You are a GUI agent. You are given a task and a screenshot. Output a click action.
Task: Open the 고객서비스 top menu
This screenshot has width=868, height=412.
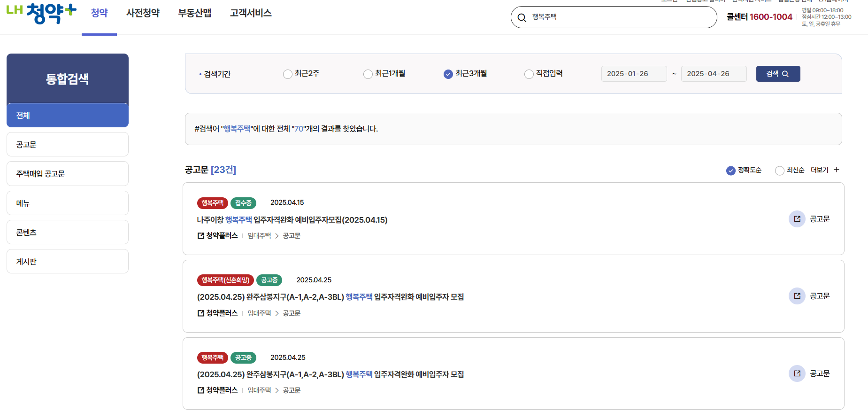(x=251, y=13)
